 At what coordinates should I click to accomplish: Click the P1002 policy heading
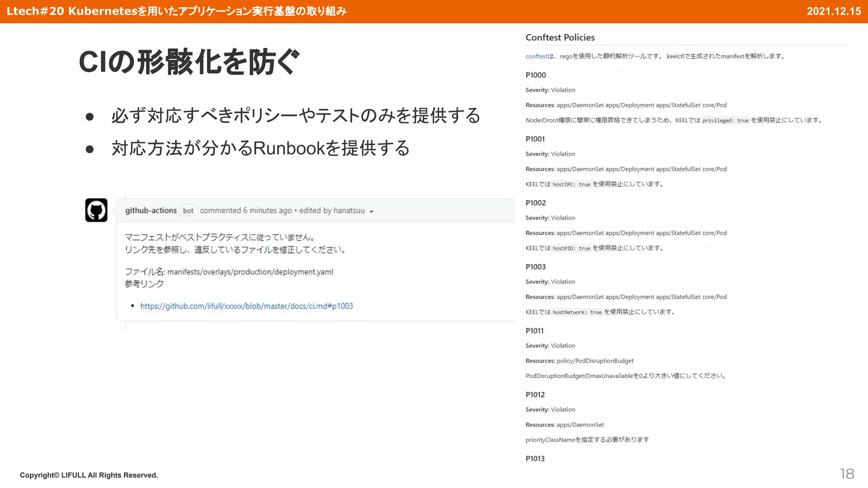pos(536,203)
